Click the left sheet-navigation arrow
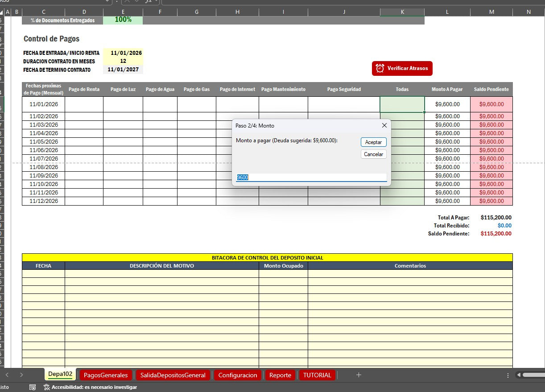The width and height of the screenshot is (545, 392). tap(7, 375)
